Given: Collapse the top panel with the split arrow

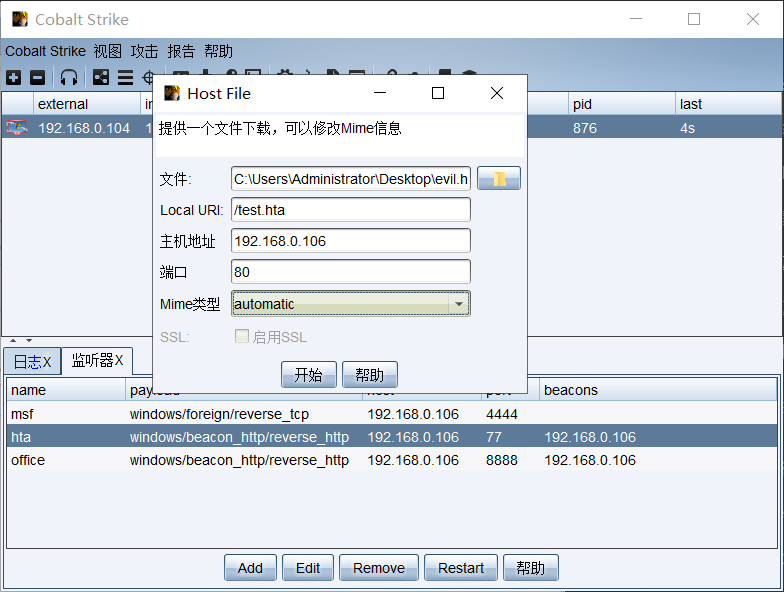Looking at the screenshot, I should pyautogui.click(x=14, y=341).
